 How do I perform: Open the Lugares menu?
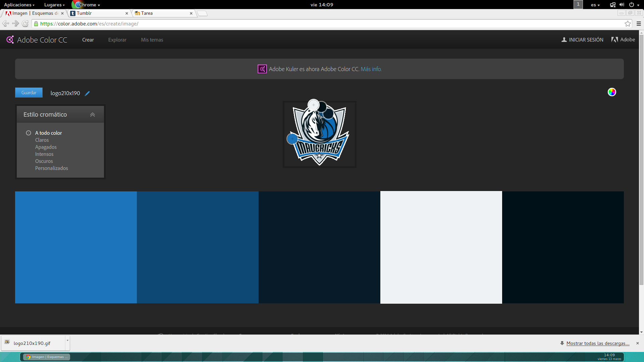54,5
